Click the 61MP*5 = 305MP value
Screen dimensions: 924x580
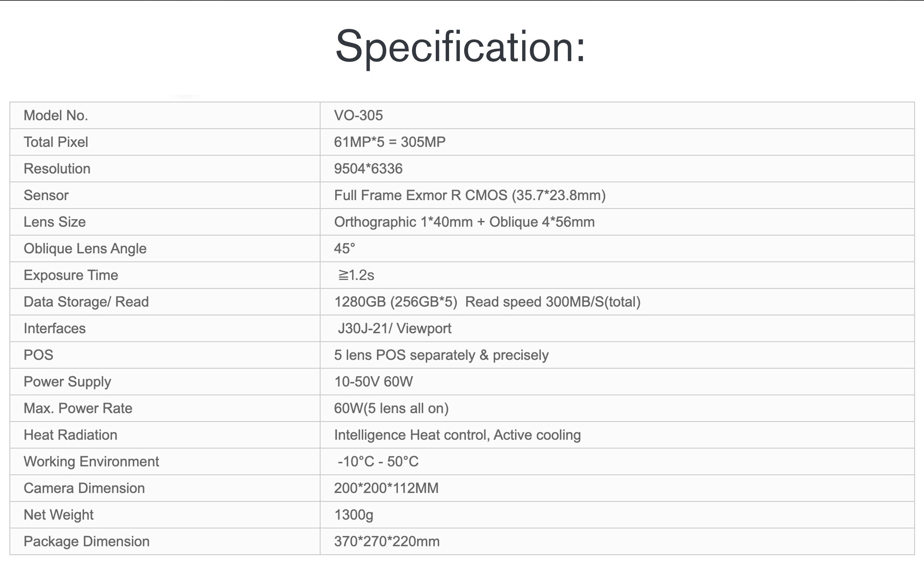coord(390,142)
